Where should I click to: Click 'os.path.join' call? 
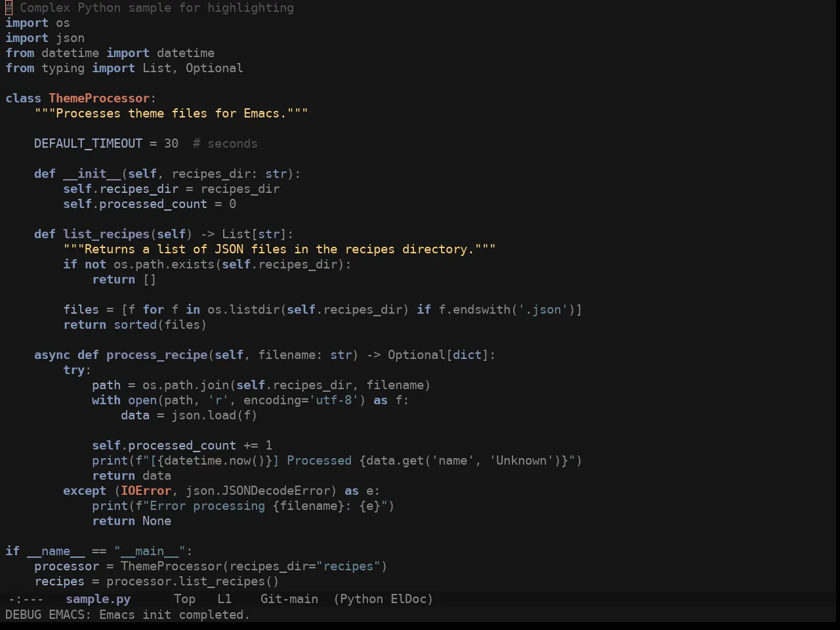(186, 385)
